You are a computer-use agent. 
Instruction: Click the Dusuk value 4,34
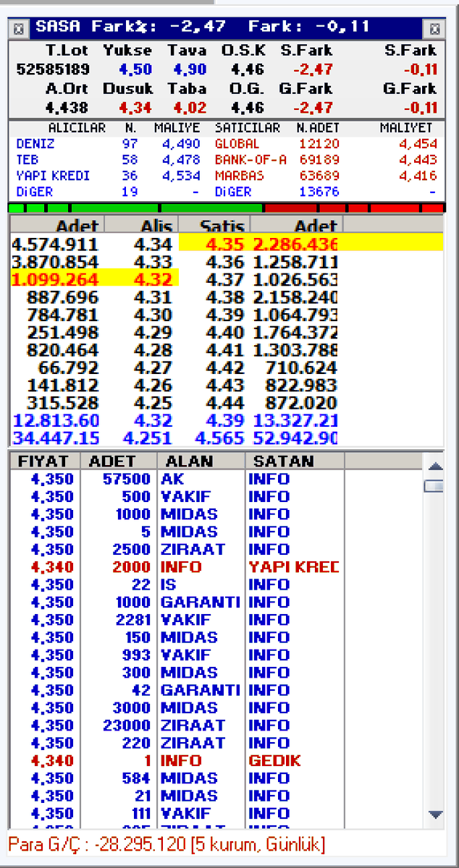(135, 108)
